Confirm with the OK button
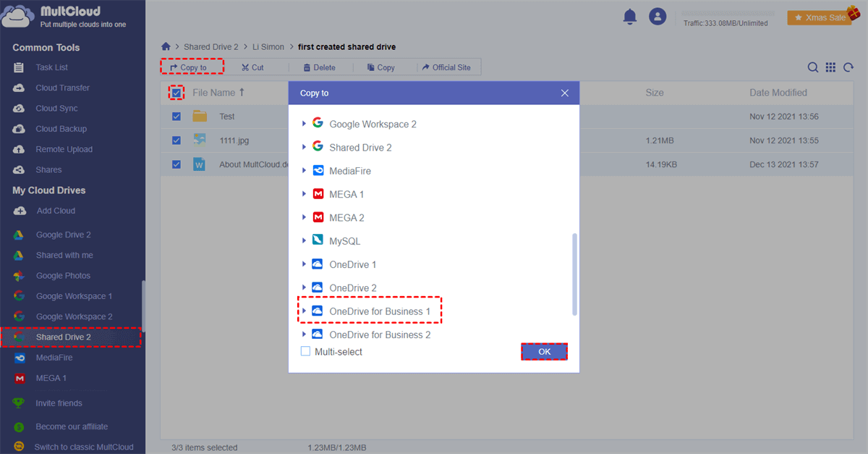Image resolution: width=868 pixels, height=454 pixels. pos(545,351)
